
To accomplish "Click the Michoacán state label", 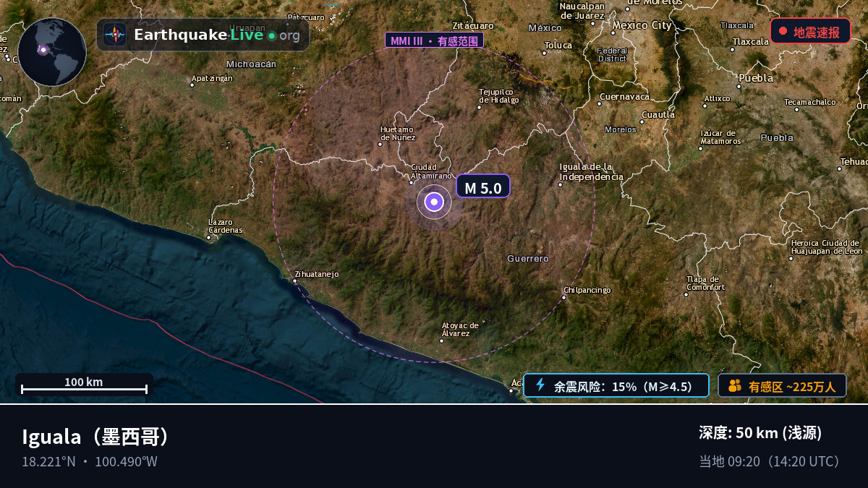I will coord(251,64).
